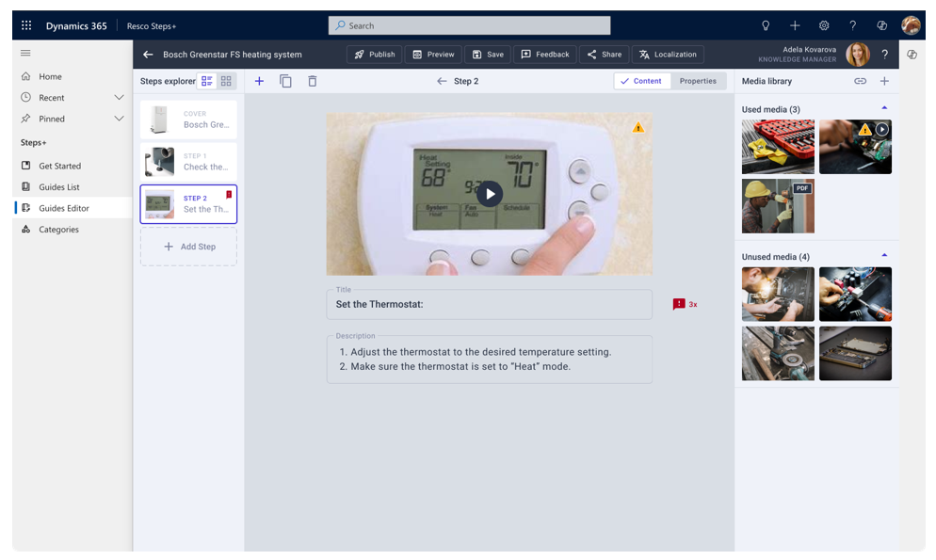Duplicate the current step
This screenshot has width=936, height=560.
tap(285, 81)
